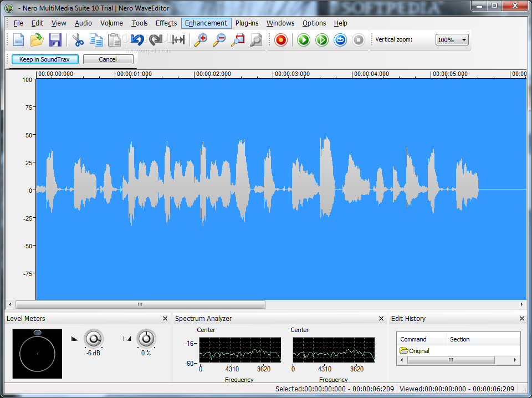
Task: Open the Tools menu
Action: click(140, 23)
